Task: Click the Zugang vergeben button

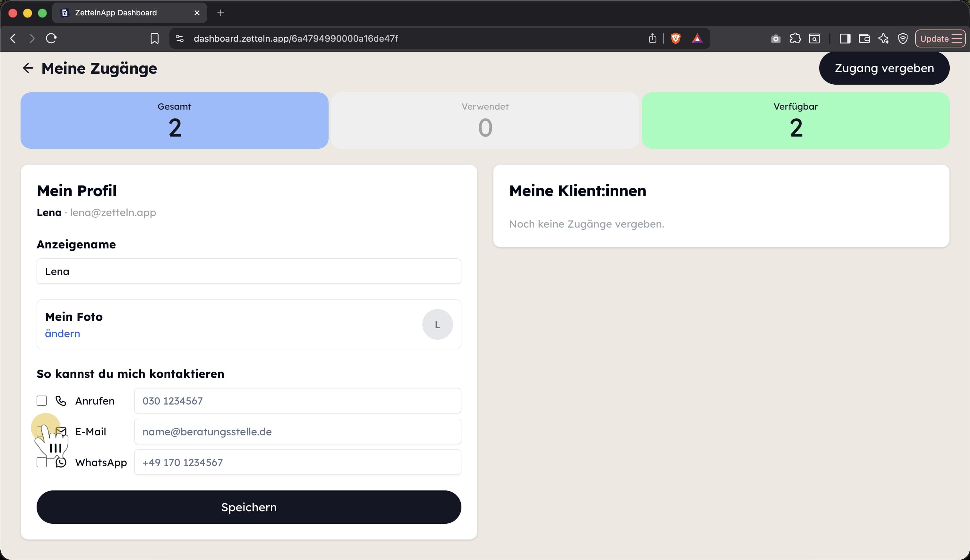Action: coord(884,68)
